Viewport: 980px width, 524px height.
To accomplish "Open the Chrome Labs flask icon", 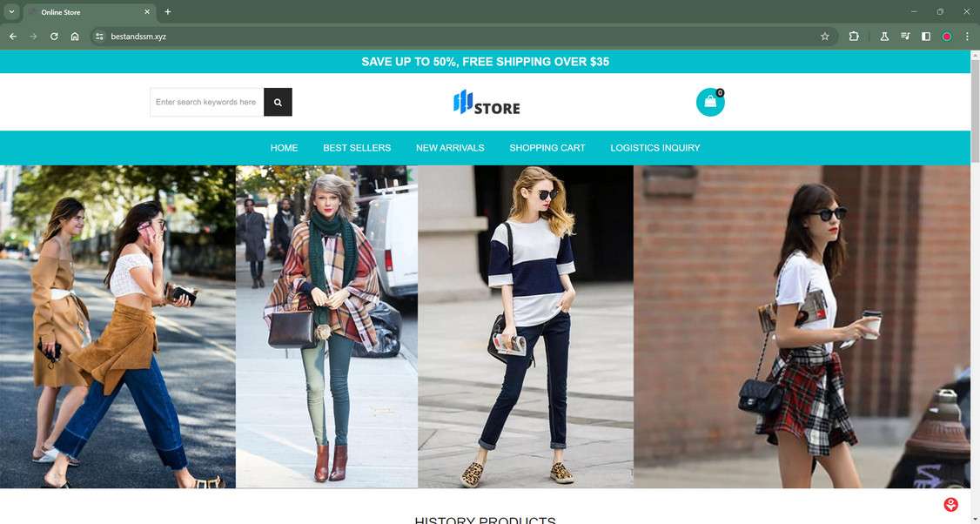I will pos(884,37).
